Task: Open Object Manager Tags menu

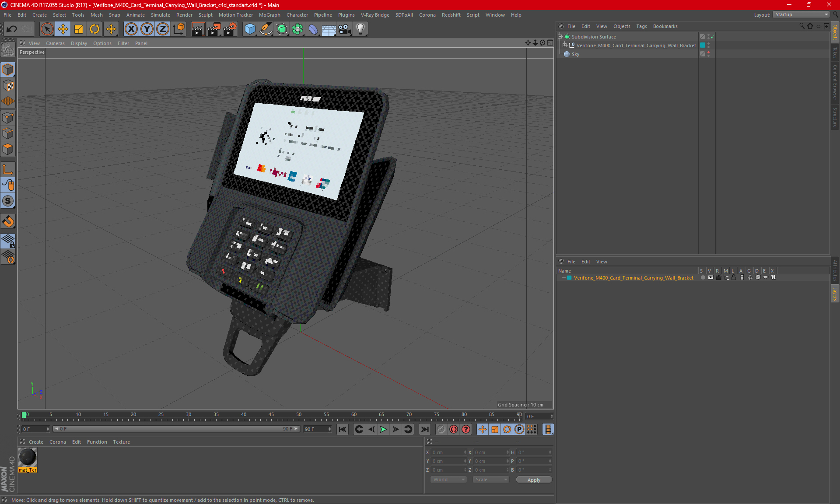Action: pos(641,26)
